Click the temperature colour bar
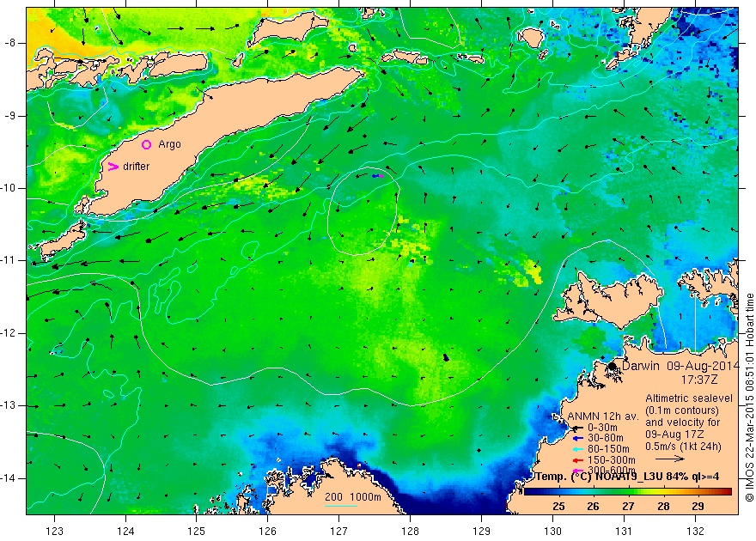 coord(628,492)
